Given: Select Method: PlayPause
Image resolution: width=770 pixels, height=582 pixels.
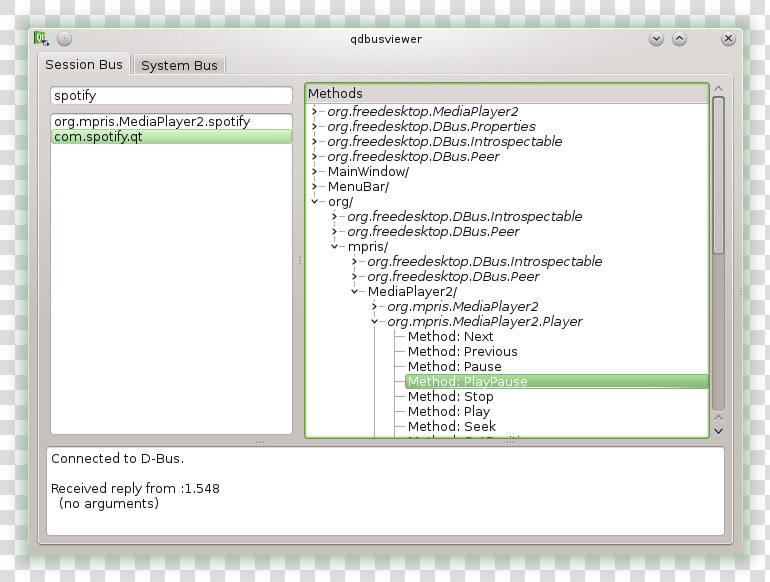Looking at the screenshot, I should tap(556, 382).
